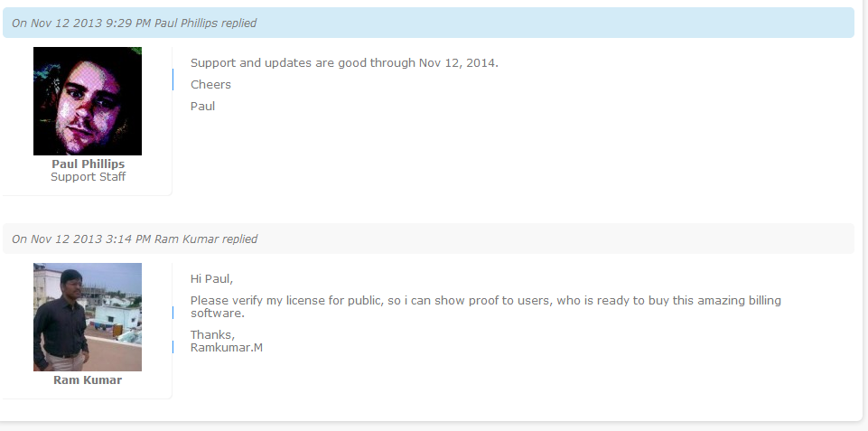Click the 'Please verify my license' paragraph

(x=485, y=306)
